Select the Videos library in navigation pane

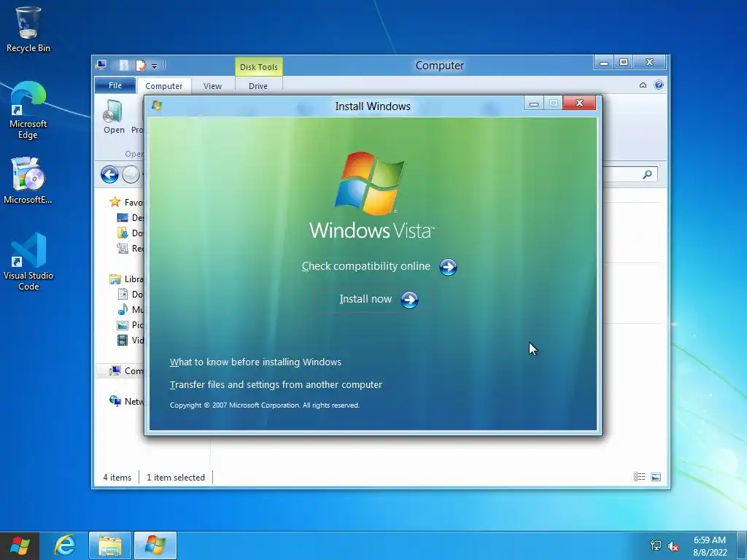[130, 340]
